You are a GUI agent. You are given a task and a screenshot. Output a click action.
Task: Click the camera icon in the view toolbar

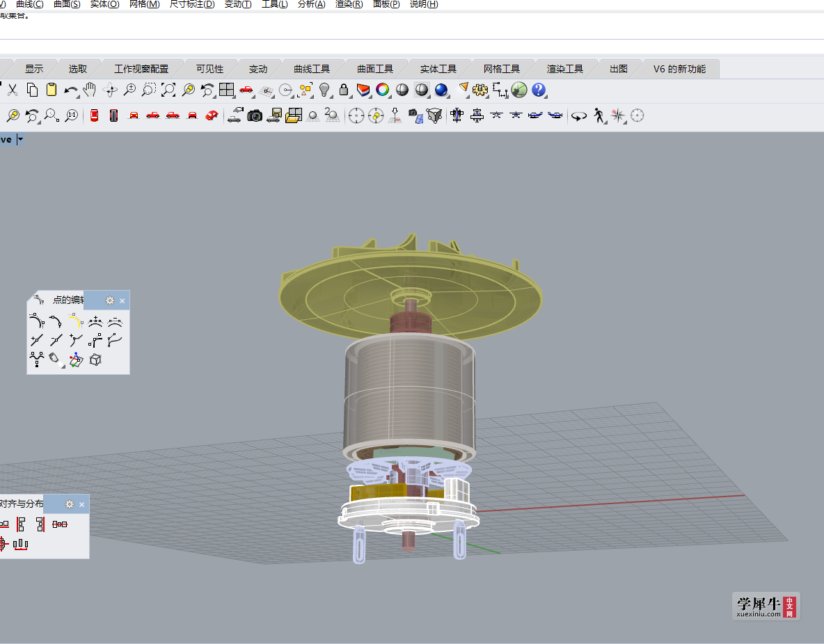(255, 115)
